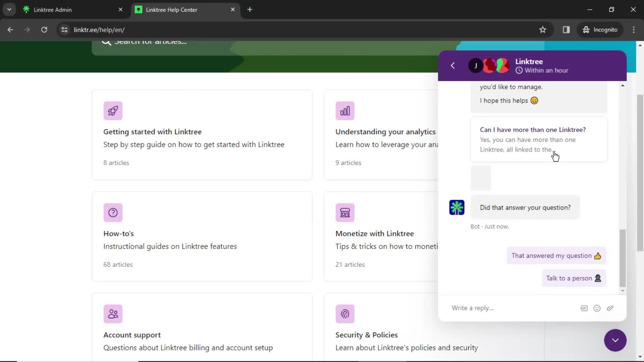Open the How-to's collection
The height and width of the screenshot is (362, 644).
pos(202,236)
